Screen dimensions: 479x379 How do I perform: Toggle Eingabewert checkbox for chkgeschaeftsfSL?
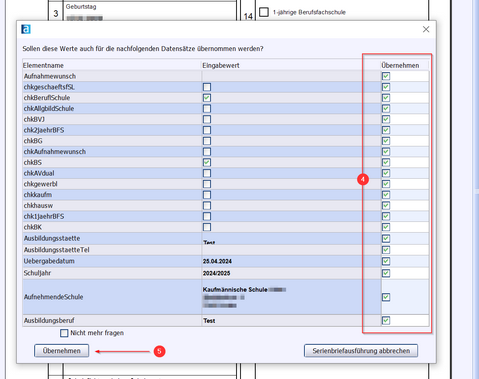(207, 87)
